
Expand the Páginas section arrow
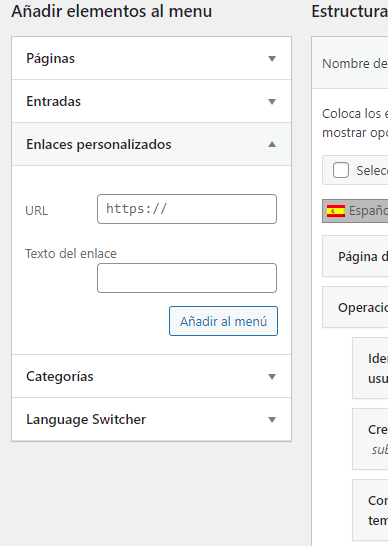272,58
